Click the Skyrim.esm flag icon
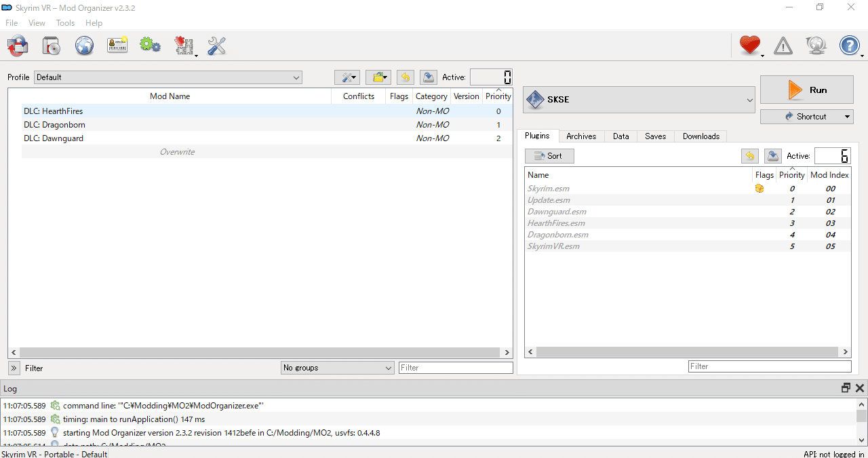868x458 pixels. pos(759,189)
